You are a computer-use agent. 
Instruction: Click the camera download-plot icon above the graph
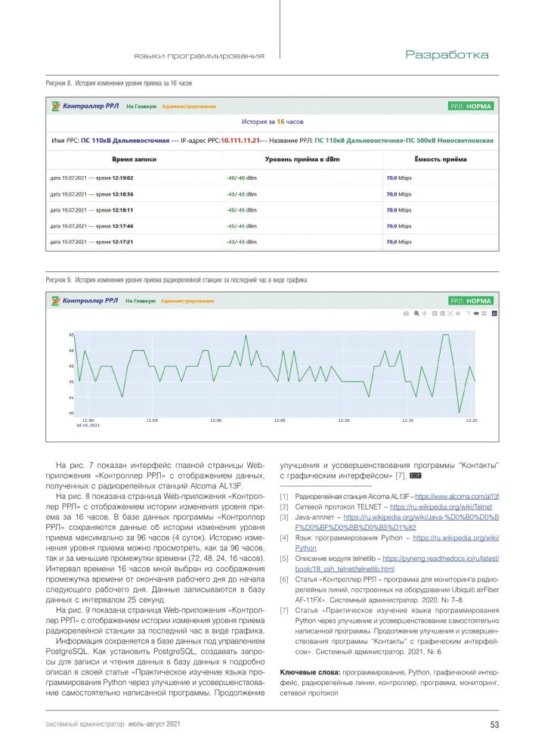(406, 314)
